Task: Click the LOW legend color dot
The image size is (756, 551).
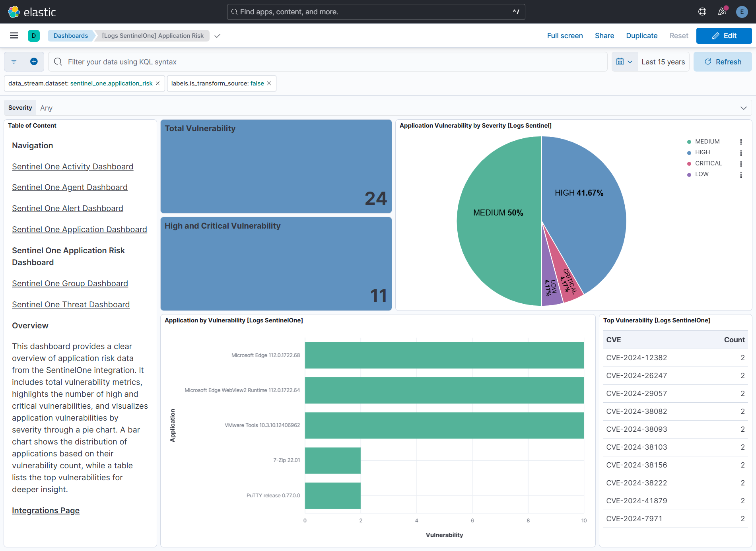Action: (689, 175)
